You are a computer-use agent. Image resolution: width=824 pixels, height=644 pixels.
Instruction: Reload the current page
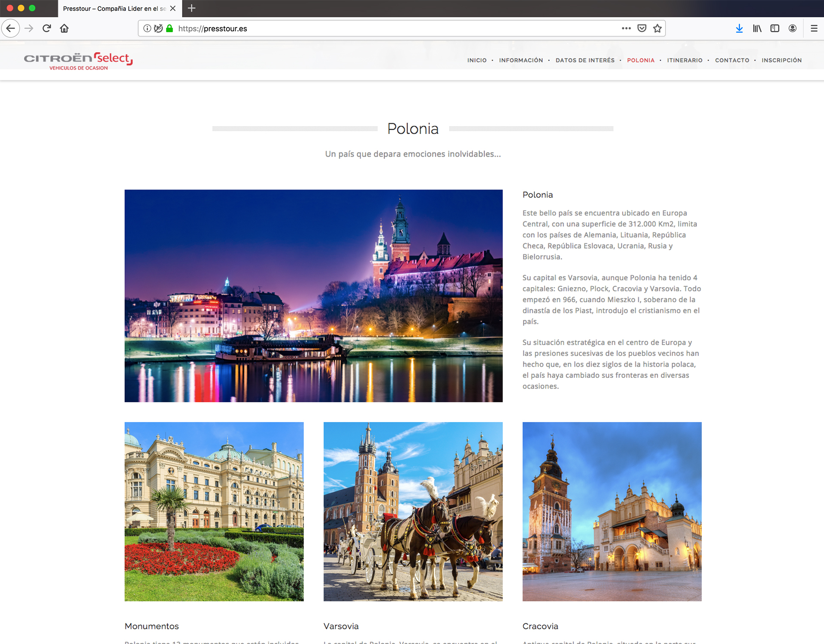click(47, 28)
